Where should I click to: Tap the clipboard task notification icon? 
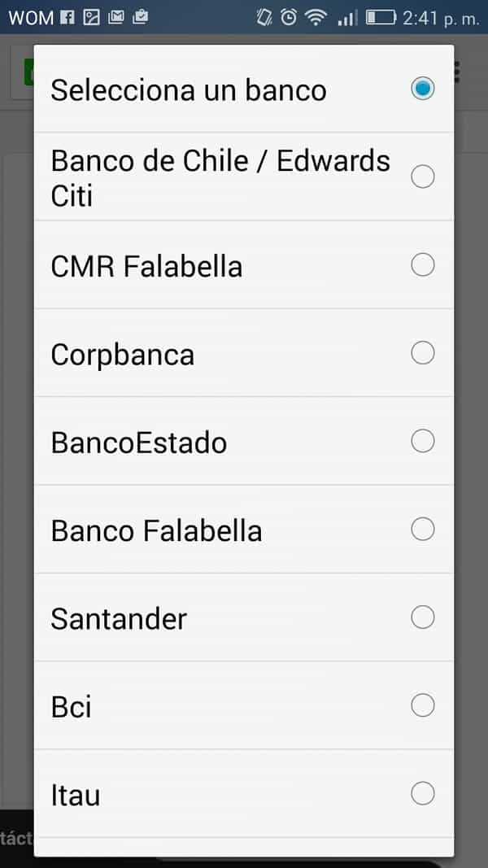(140, 17)
